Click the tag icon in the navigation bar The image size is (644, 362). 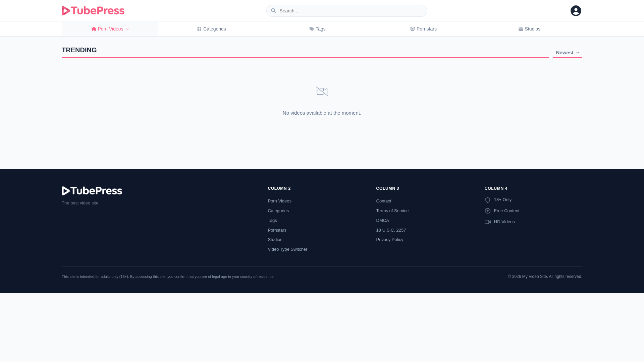311,29
